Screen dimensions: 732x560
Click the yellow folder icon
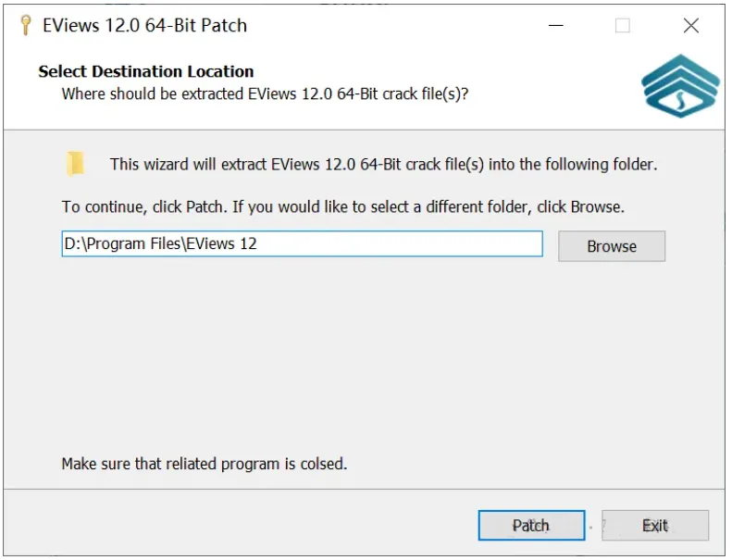click(76, 164)
